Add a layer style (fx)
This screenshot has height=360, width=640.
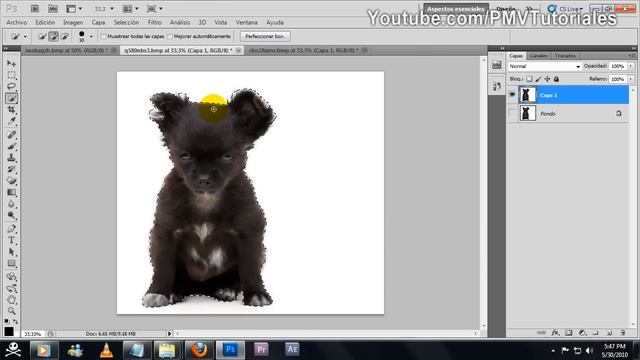[555, 333]
